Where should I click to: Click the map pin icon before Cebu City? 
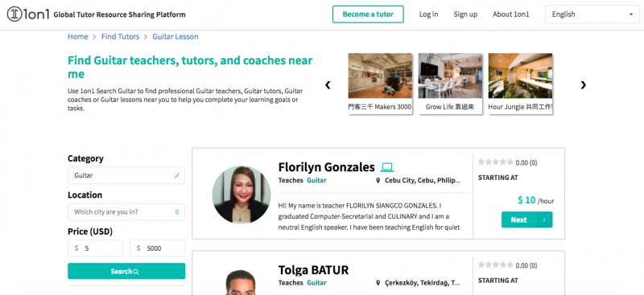click(378, 180)
